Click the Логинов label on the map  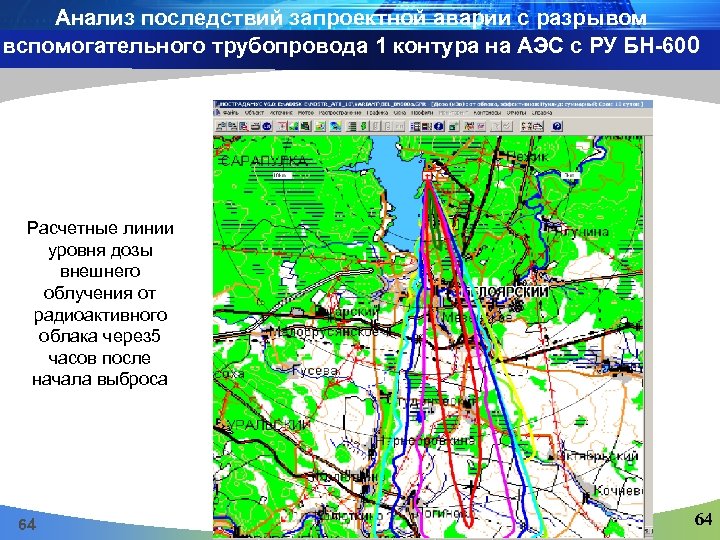coord(441,512)
